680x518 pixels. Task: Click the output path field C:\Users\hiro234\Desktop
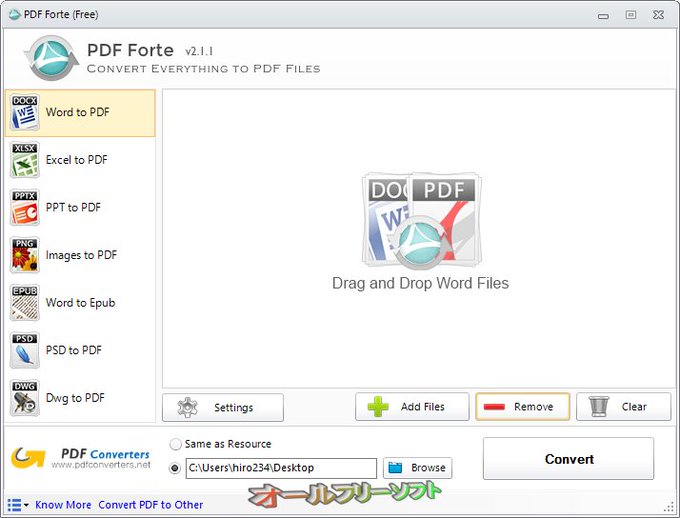[281, 468]
